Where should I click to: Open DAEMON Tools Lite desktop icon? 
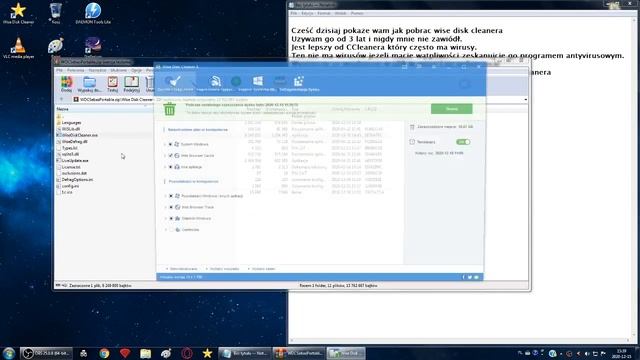[x=93, y=13]
